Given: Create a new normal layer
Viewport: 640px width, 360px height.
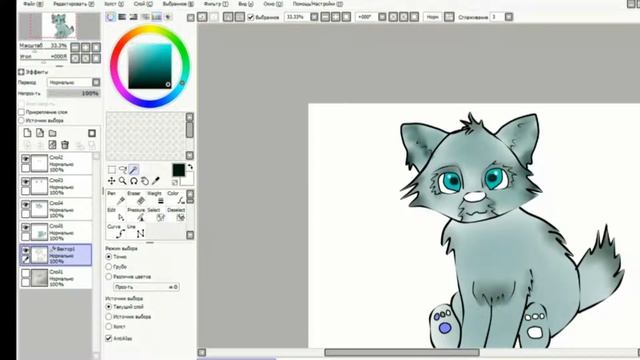Looking at the screenshot, I should (27, 133).
